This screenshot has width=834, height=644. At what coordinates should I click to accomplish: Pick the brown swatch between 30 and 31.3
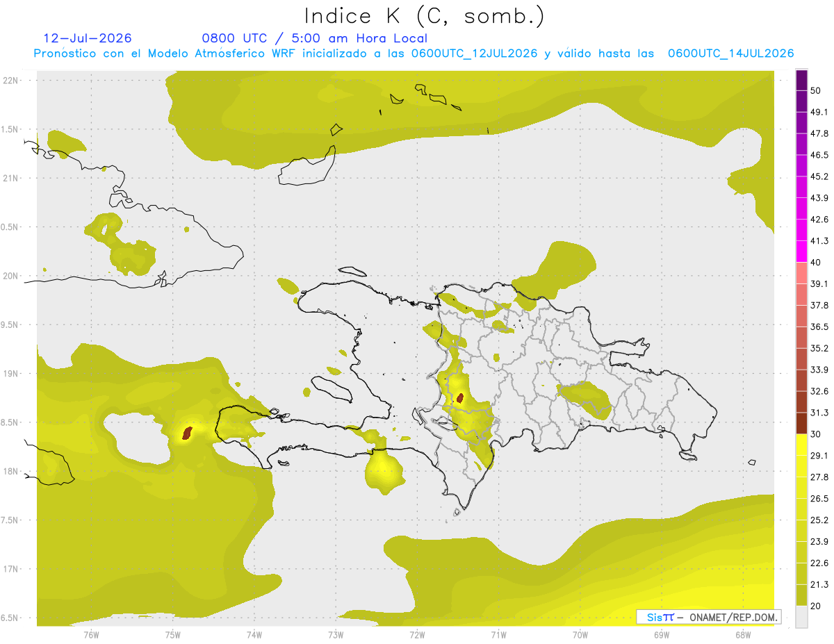pos(801,424)
